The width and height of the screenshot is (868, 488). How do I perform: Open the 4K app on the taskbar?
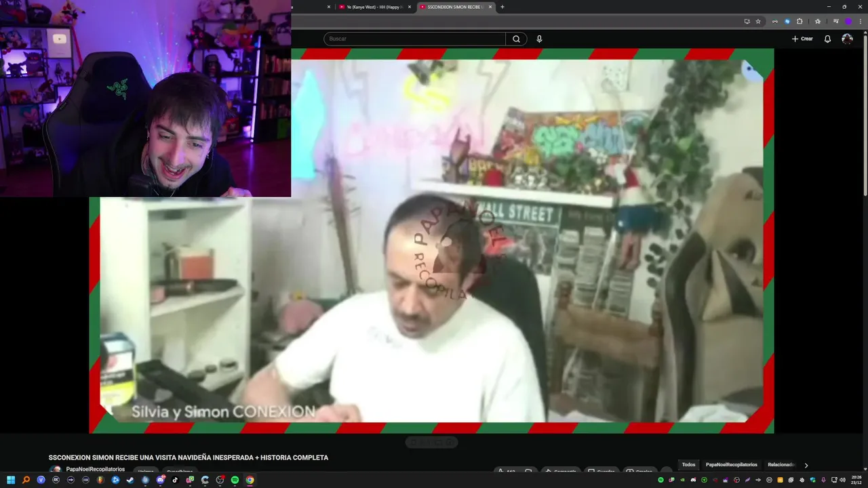[56, 480]
